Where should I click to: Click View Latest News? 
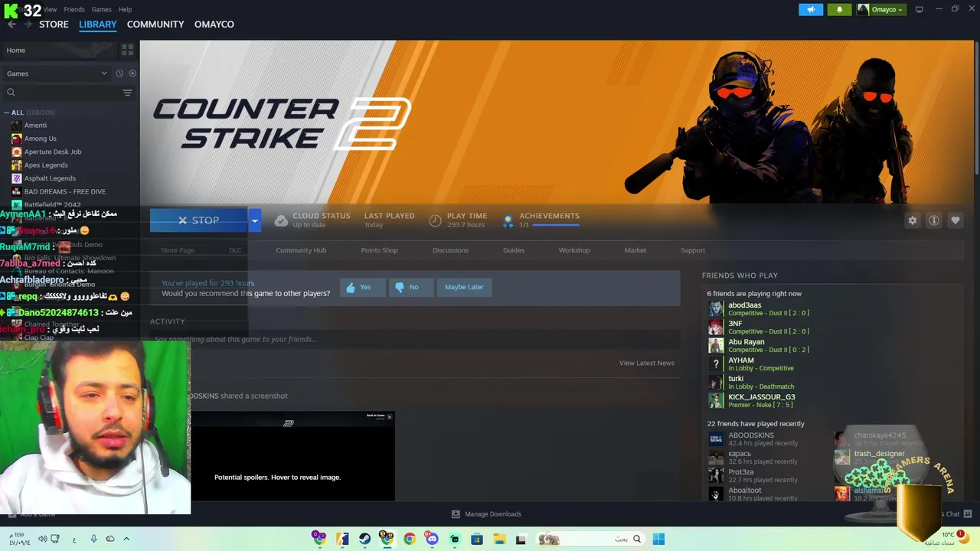coord(647,363)
